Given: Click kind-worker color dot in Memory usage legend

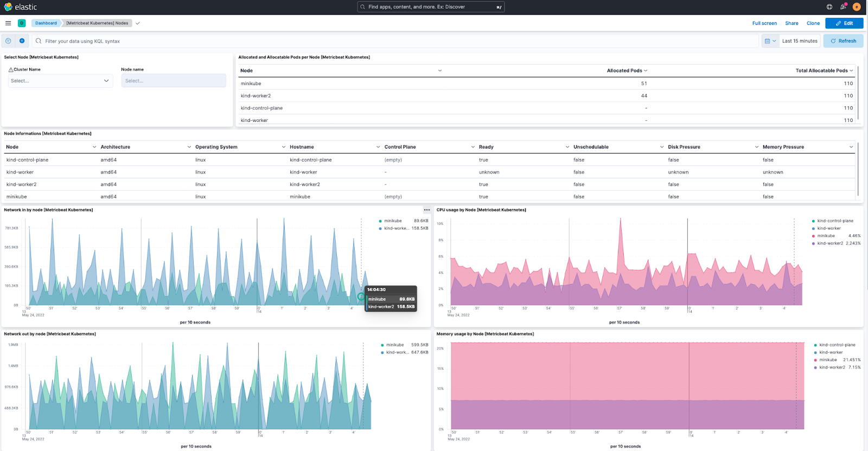Looking at the screenshot, I should point(815,352).
